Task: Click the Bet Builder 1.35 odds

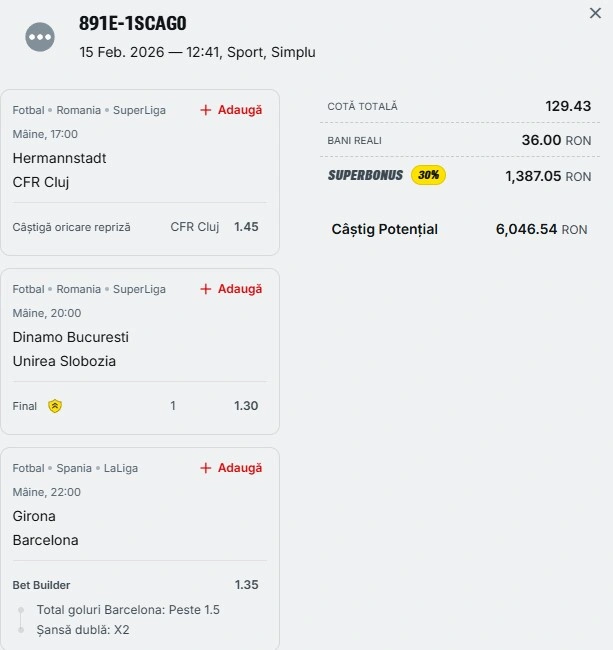Action: (x=246, y=585)
